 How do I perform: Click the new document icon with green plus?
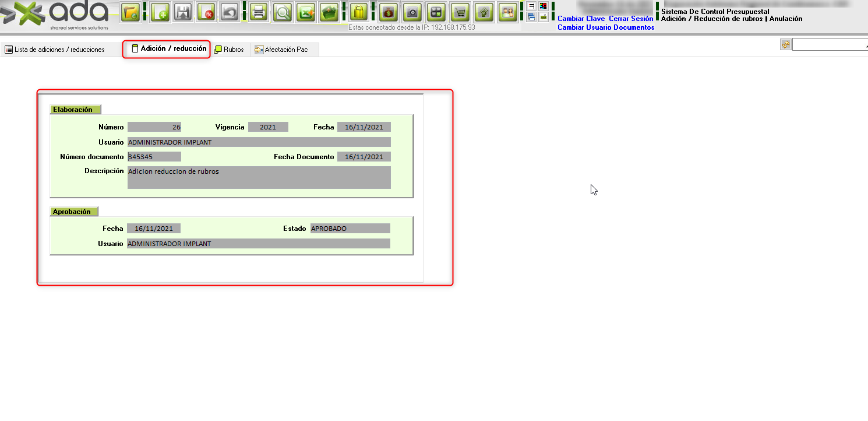click(x=160, y=12)
